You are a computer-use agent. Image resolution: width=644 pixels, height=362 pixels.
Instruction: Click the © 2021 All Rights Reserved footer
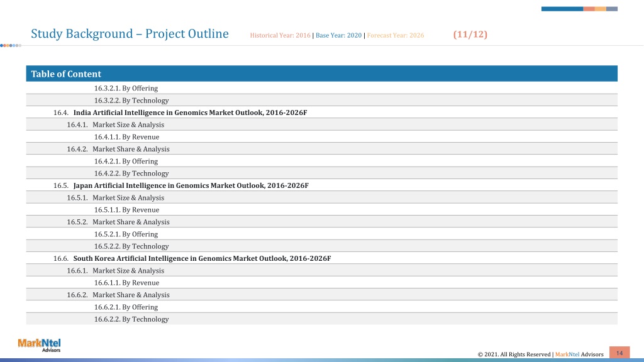pyautogui.click(x=540, y=354)
